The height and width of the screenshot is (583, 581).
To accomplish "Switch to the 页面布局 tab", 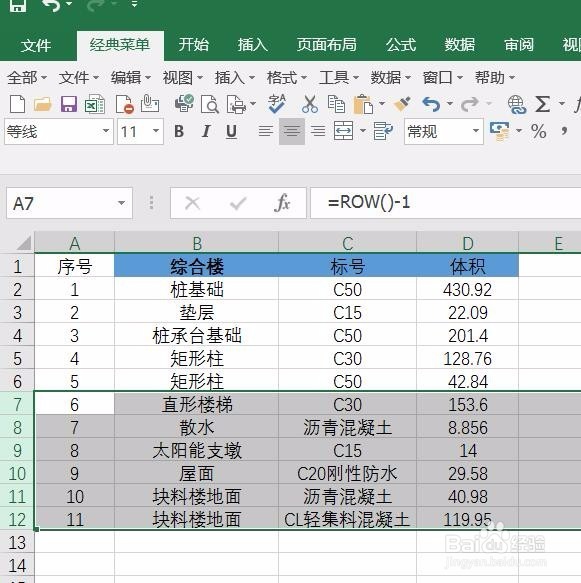I will tap(326, 45).
